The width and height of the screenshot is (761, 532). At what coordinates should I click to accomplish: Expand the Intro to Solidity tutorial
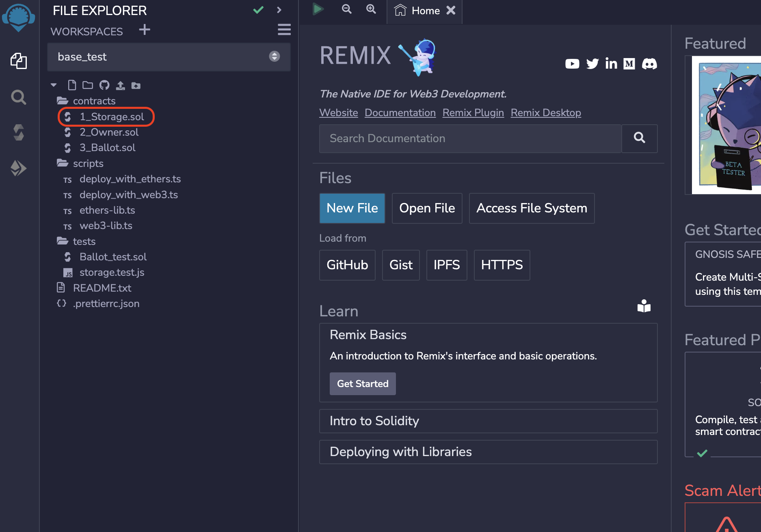coord(489,421)
